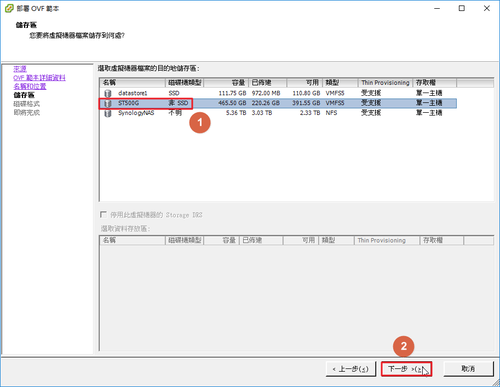Click the datastore1 disk icon
This screenshot has width=500, height=387.
[x=108, y=93]
